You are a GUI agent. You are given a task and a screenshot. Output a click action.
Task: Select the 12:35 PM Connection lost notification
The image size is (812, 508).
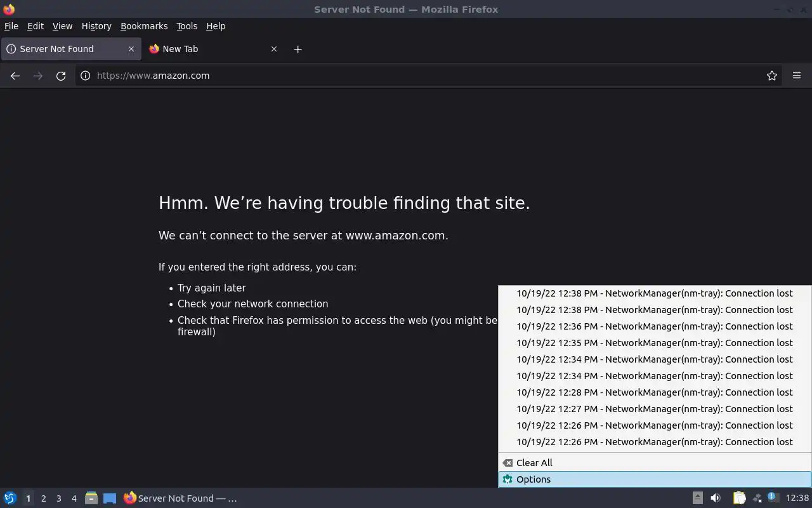[x=655, y=343]
